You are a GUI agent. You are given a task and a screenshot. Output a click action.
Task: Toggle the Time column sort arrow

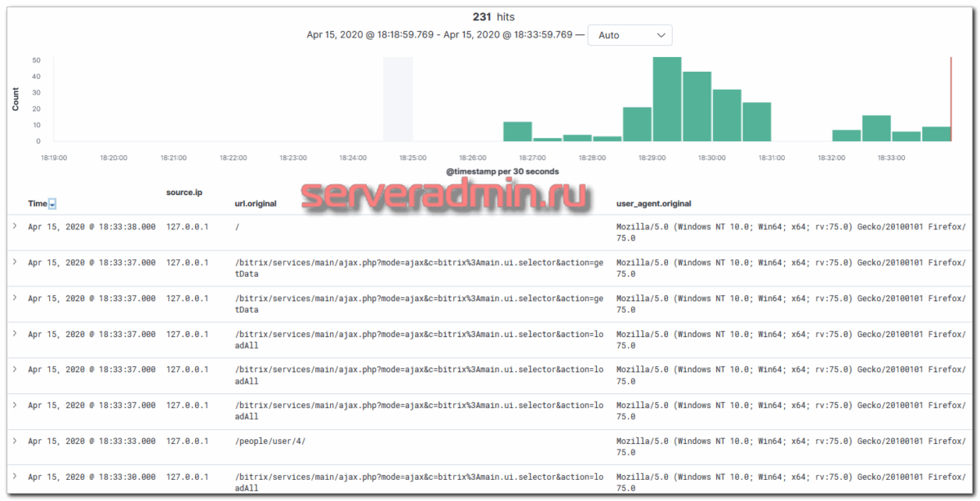coord(52,204)
